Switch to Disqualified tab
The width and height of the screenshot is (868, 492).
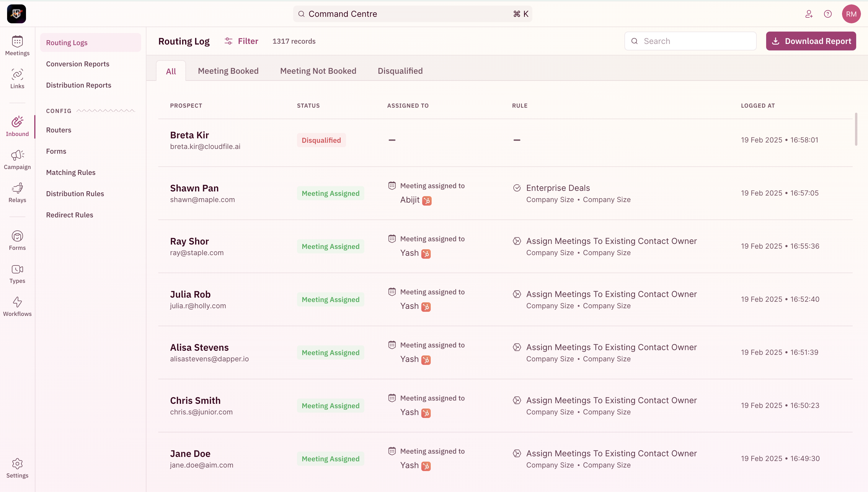[400, 71]
